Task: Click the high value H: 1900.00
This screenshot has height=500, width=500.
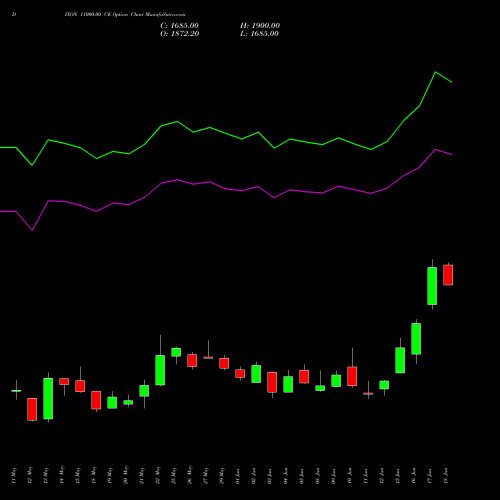Action: pyautogui.click(x=260, y=26)
